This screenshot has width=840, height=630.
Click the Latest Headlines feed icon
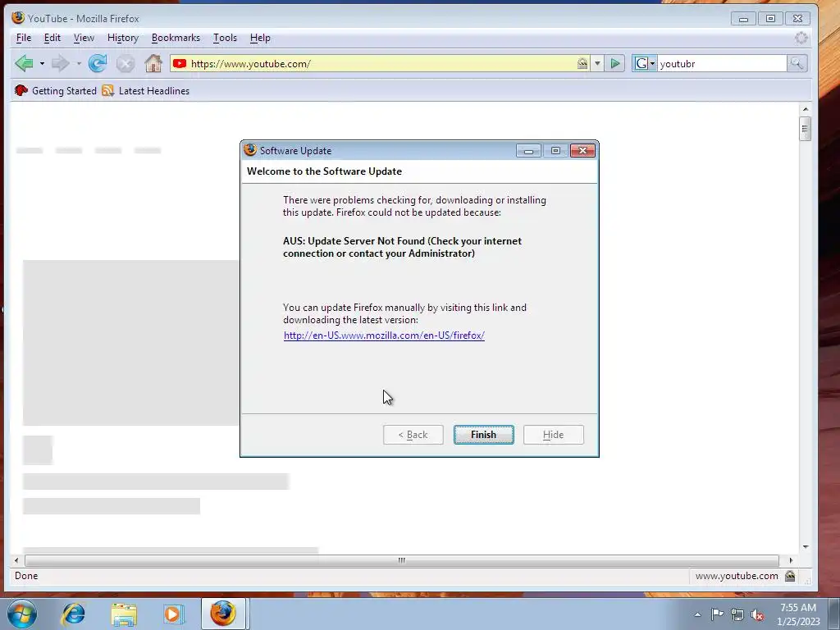point(107,90)
